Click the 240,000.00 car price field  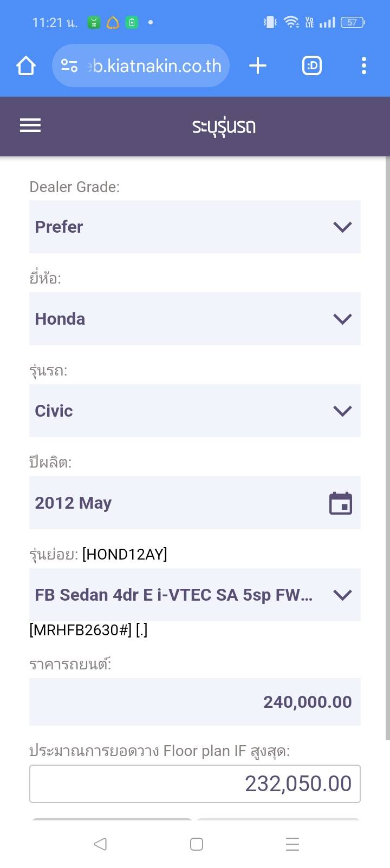(194, 702)
